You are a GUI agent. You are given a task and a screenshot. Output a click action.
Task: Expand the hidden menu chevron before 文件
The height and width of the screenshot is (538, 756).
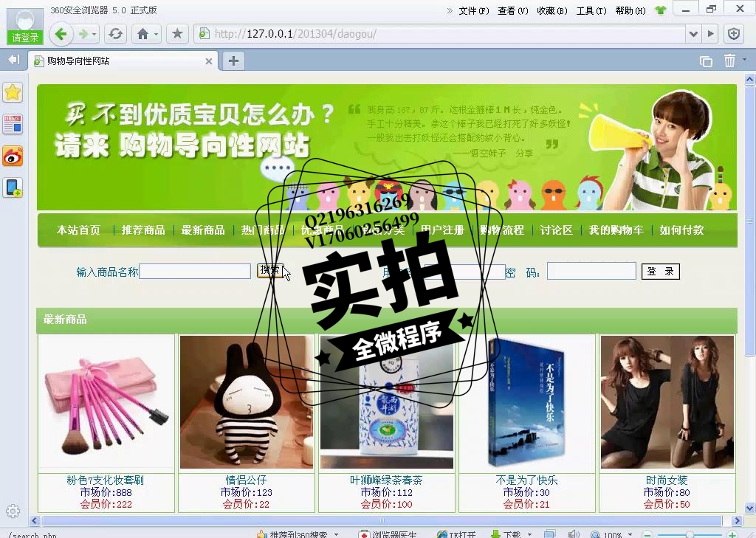coord(450,10)
